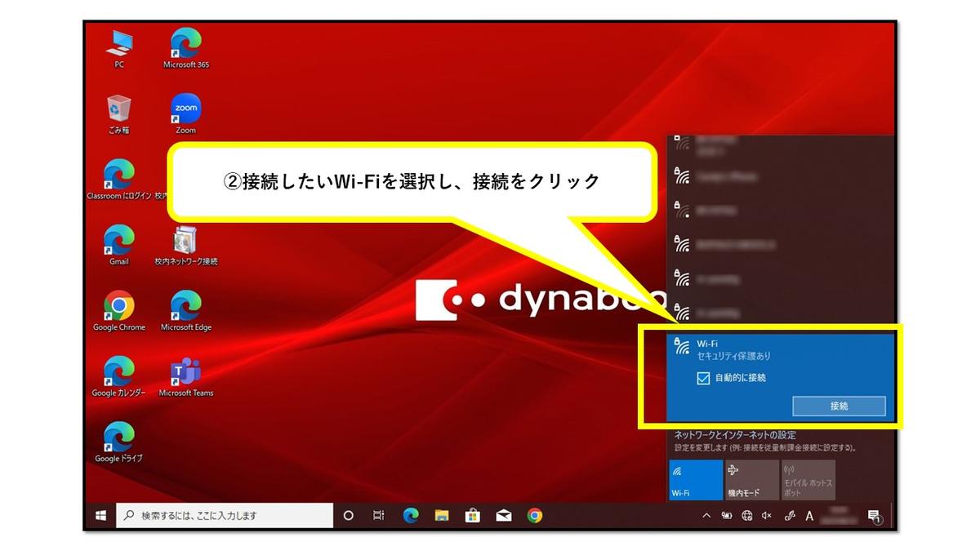
Task: Select the Google ドライブ desktop shortcut
Action: [119, 442]
